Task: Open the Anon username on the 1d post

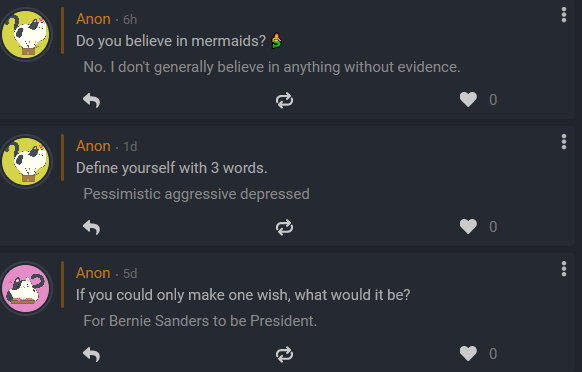Action: (x=93, y=146)
